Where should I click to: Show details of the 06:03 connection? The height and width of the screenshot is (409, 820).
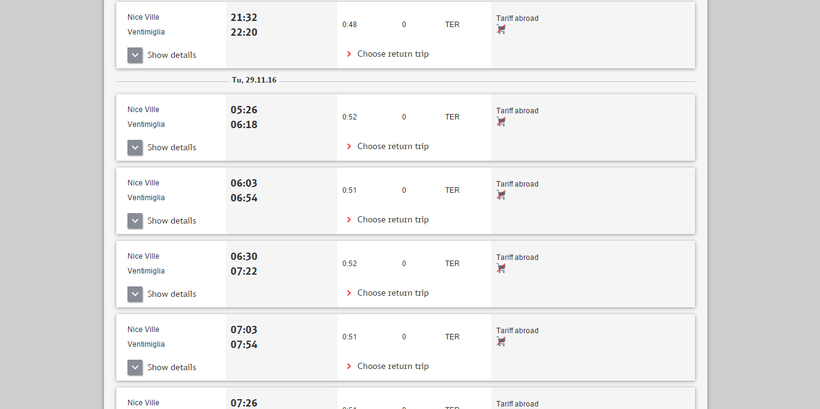click(x=135, y=221)
